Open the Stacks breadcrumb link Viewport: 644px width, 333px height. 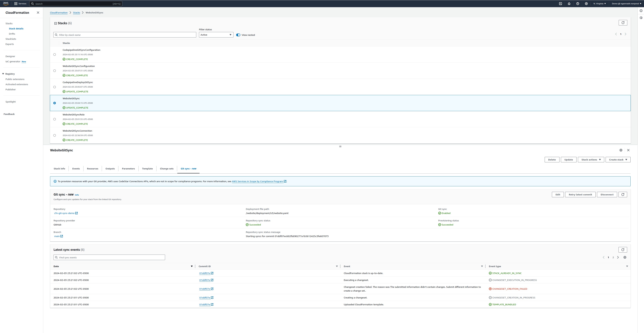[76, 13]
